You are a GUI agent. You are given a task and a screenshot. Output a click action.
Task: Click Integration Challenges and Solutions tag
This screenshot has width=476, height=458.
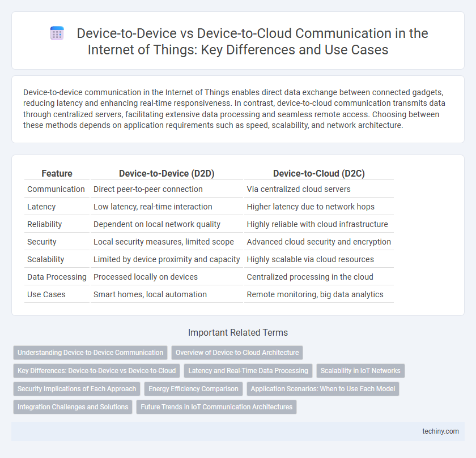[x=73, y=407]
